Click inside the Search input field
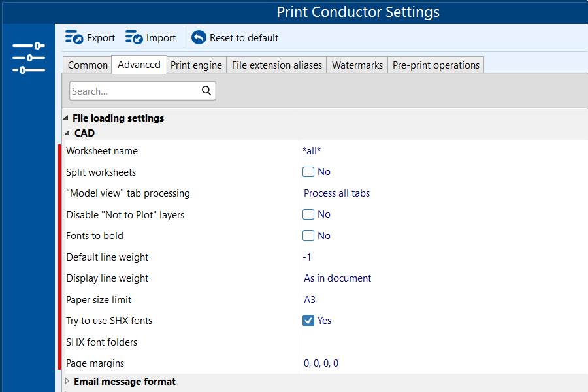 coord(131,90)
